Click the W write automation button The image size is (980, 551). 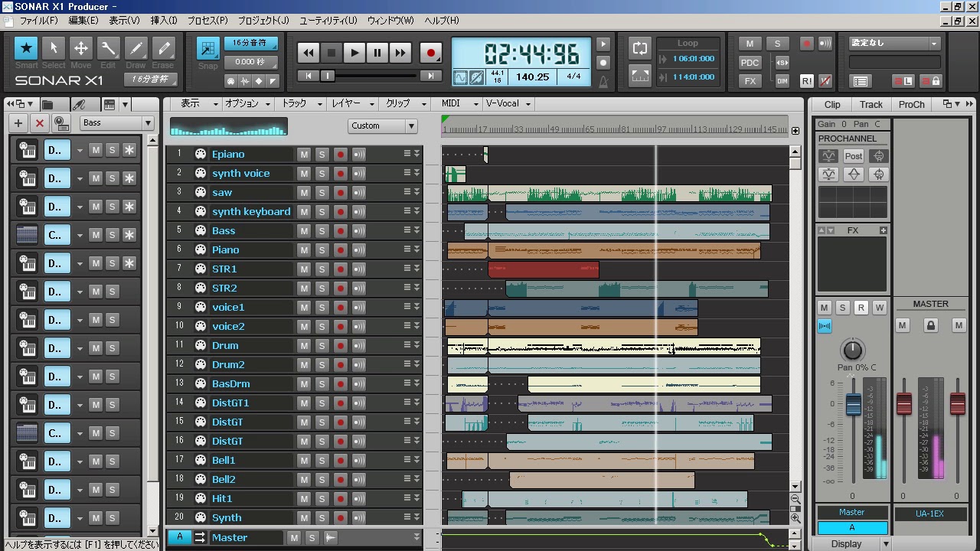[x=880, y=308]
